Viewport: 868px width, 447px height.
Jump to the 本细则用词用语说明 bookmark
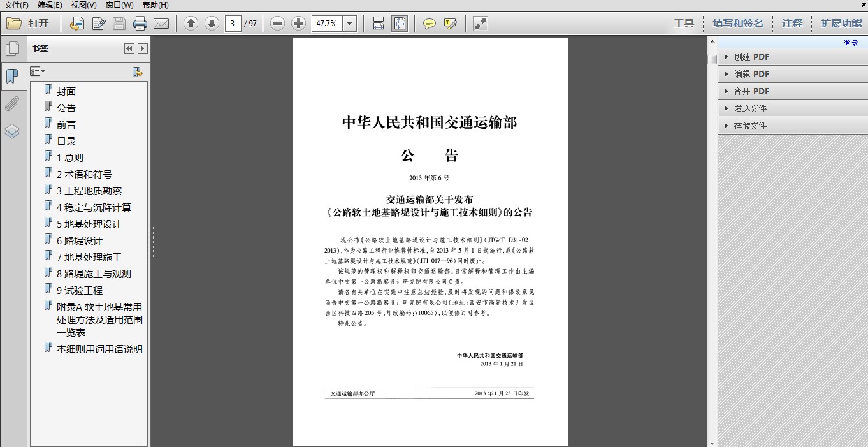tap(99, 349)
